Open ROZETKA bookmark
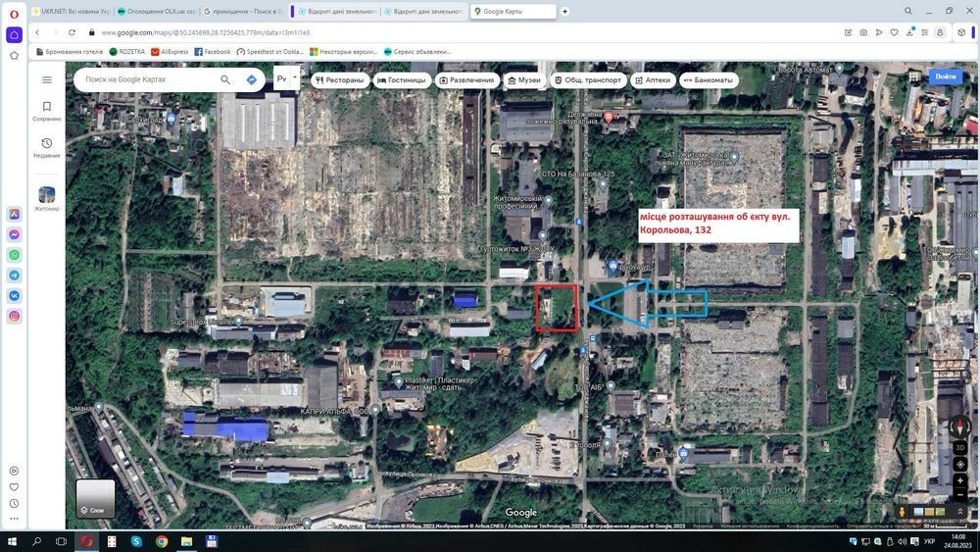Screen dimensions: 980x552 coord(126,52)
